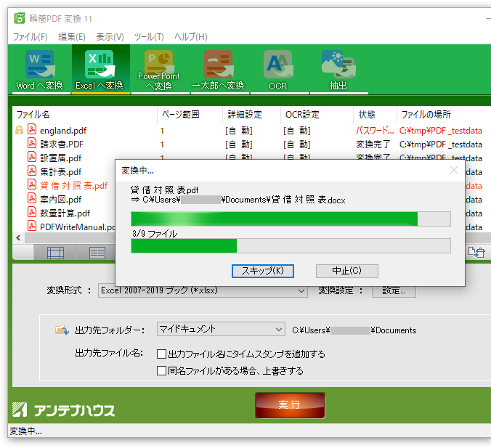The height and width of the screenshot is (448, 491).
Task: Open the 表示(V) menu
Action: click(110, 37)
